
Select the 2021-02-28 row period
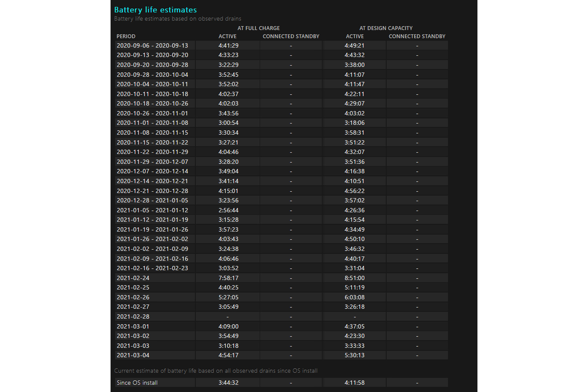[x=133, y=316]
